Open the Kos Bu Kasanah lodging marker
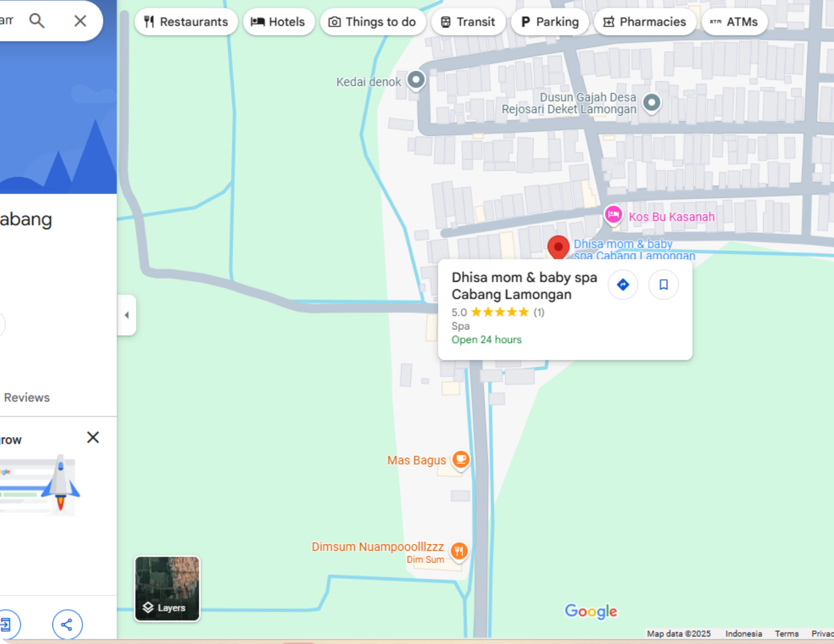This screenshot has width=834, height=644. [613, 215]
